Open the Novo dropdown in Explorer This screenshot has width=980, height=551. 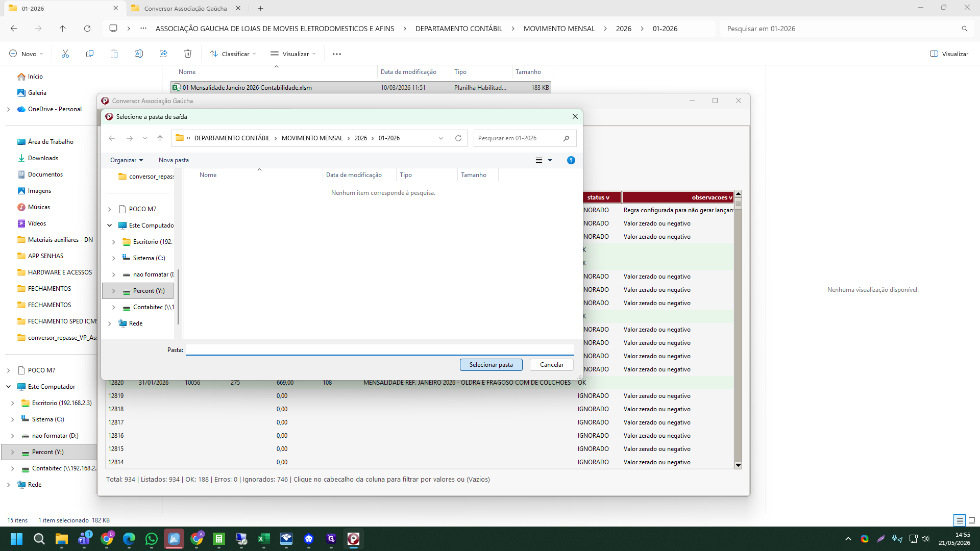click(27, 54)
